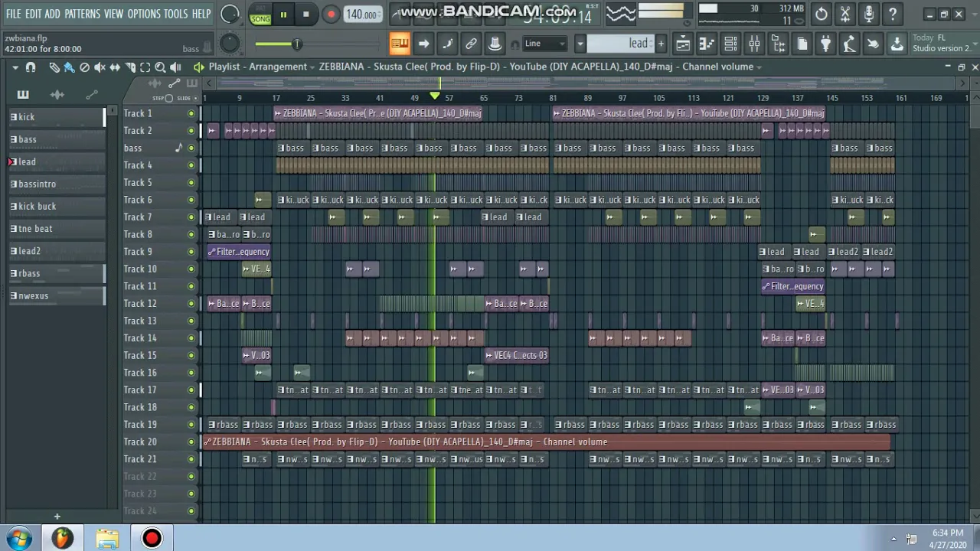The image size is (980, 551).
Task: Click the question mark help icon
Action: 893,14
